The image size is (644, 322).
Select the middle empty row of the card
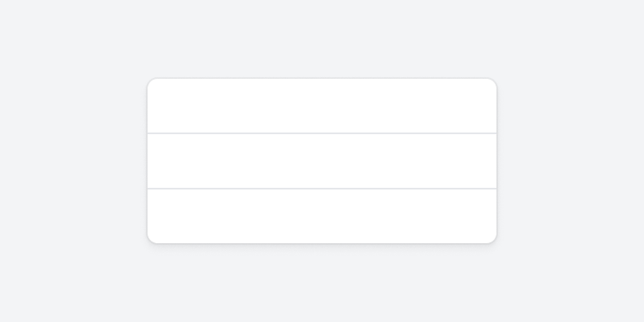click(x=322, y=161)
